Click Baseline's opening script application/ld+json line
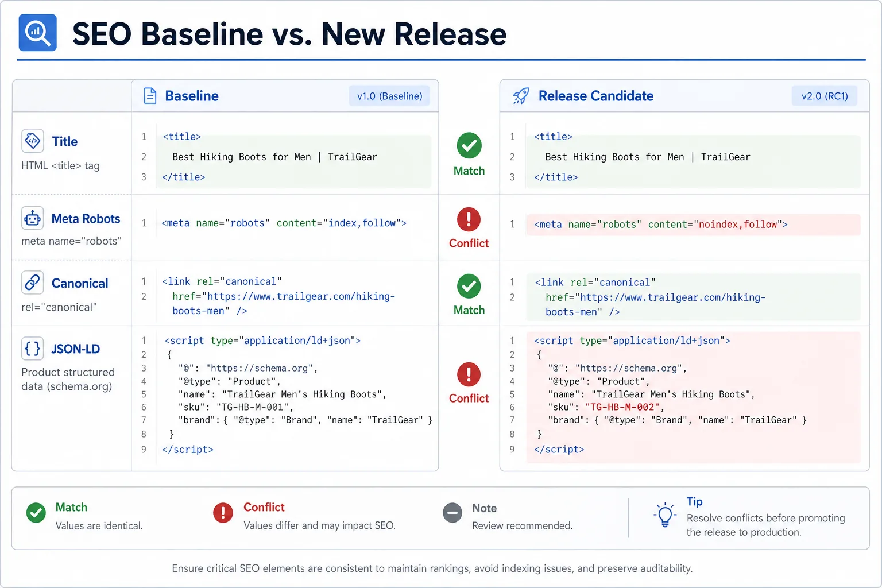This screenshot has height=588, width=882. (262, 341)
